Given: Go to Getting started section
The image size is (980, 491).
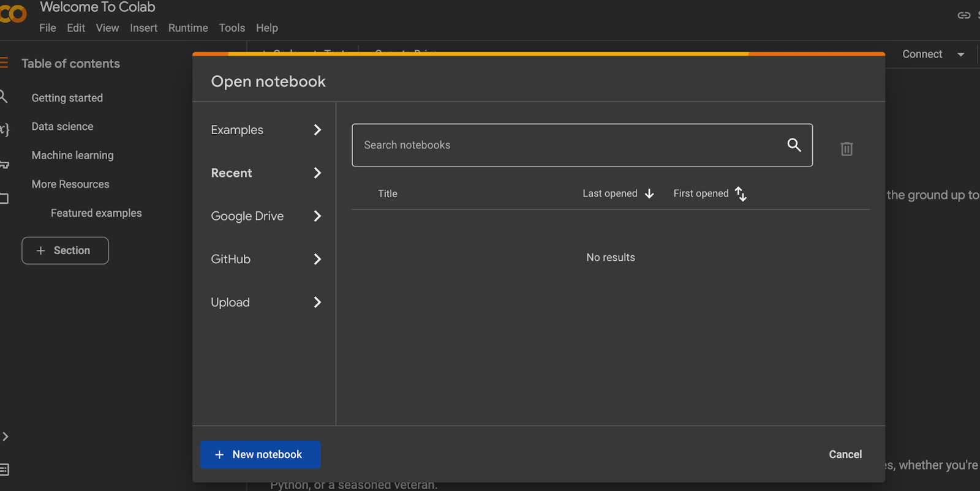Looking at the screenshot, I should click(67, 98).
